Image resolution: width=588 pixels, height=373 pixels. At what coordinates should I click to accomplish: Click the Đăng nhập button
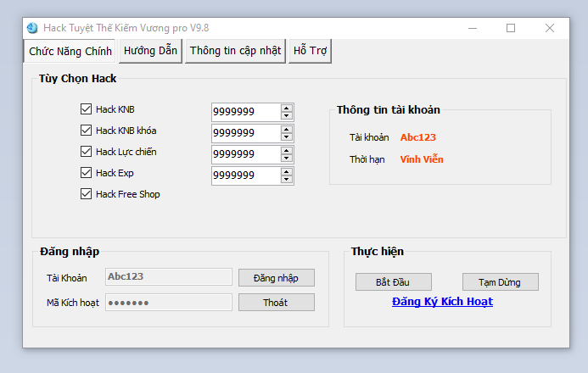[276, 277]
